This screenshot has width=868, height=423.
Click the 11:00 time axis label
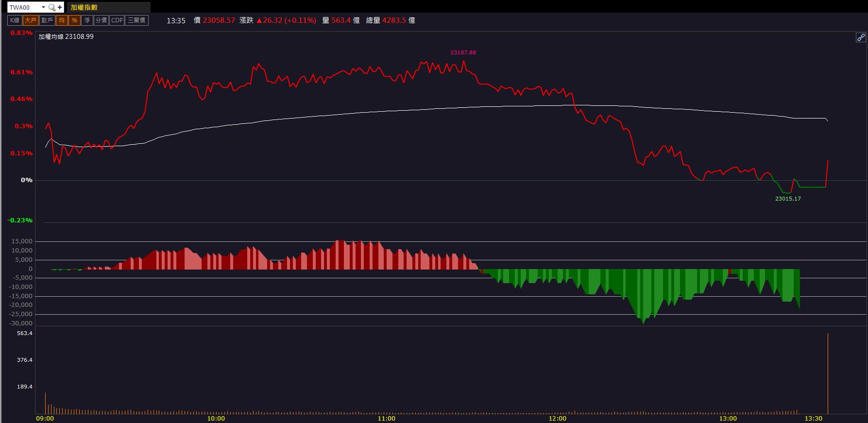click(x=387, y=418)
